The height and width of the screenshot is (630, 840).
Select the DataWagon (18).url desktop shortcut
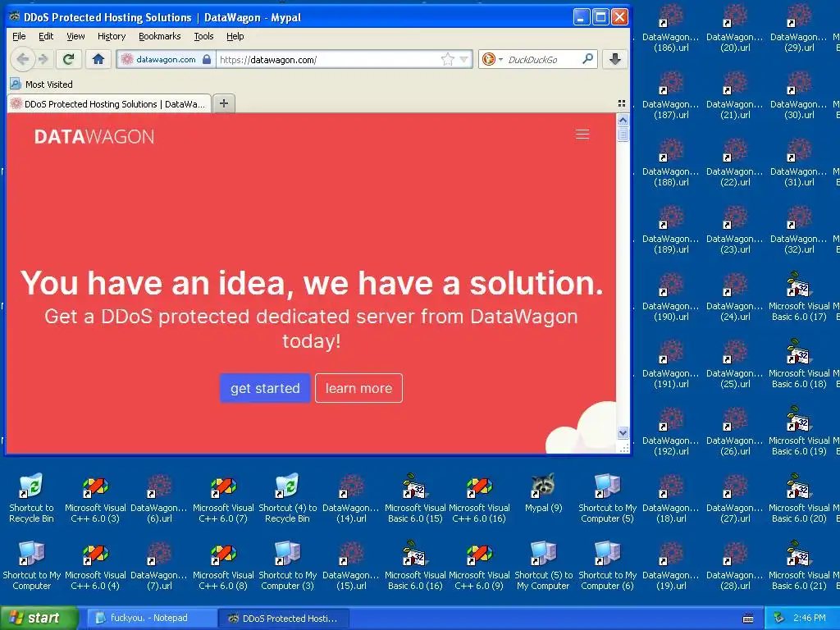coord(671,498)
